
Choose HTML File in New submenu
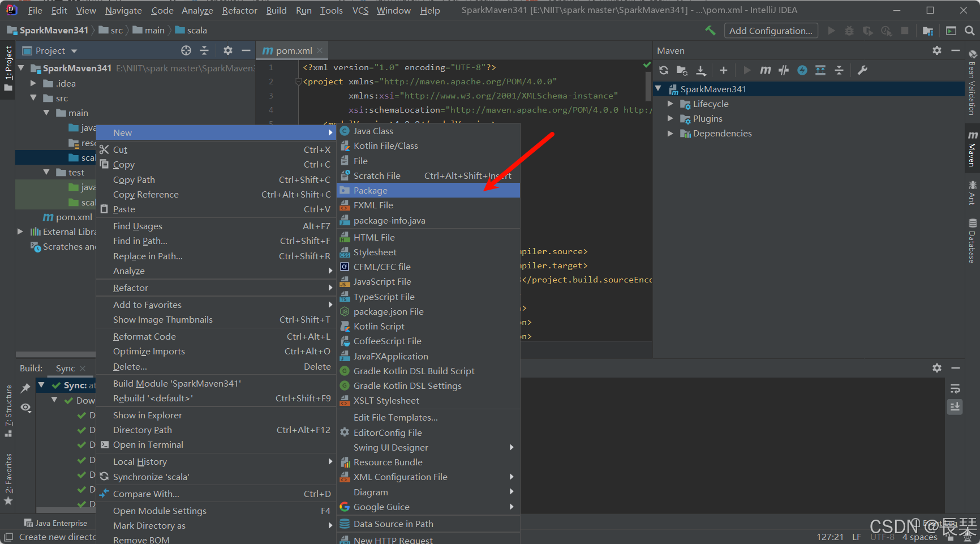tap(428, 237)
